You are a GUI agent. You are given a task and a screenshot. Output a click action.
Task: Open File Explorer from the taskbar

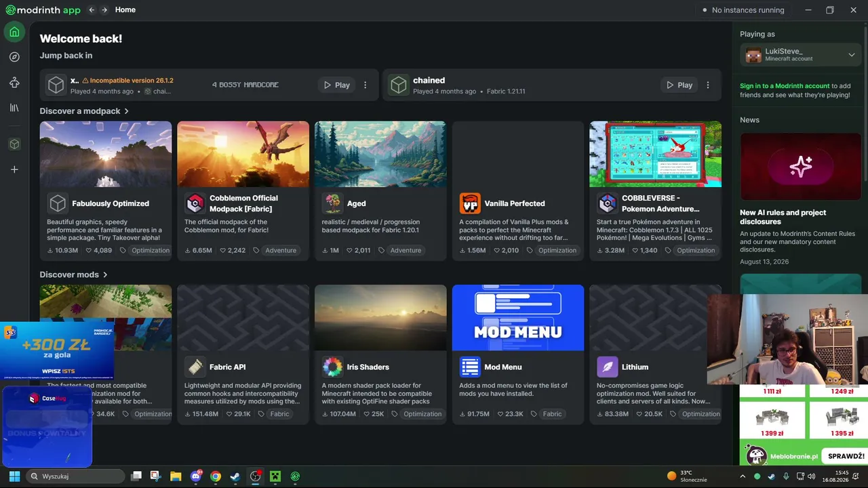coord(176,476)
